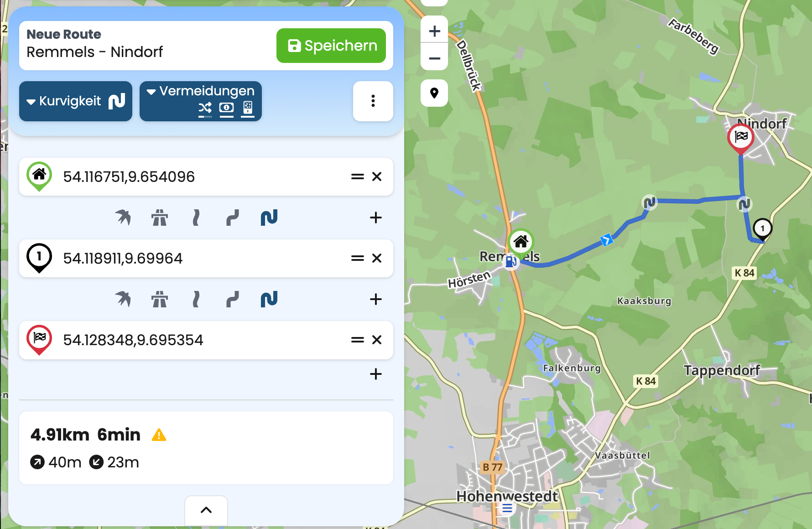Choose the curvy road icon in second segment
The image size is (812, 529).
pyautogui.click(x=233, y=299)
